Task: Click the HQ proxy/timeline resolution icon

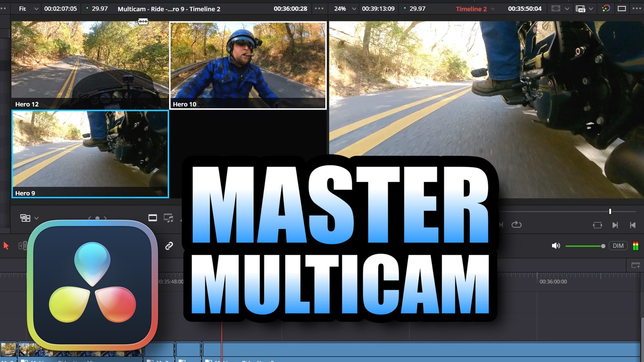Action: (x=580, y=9)
